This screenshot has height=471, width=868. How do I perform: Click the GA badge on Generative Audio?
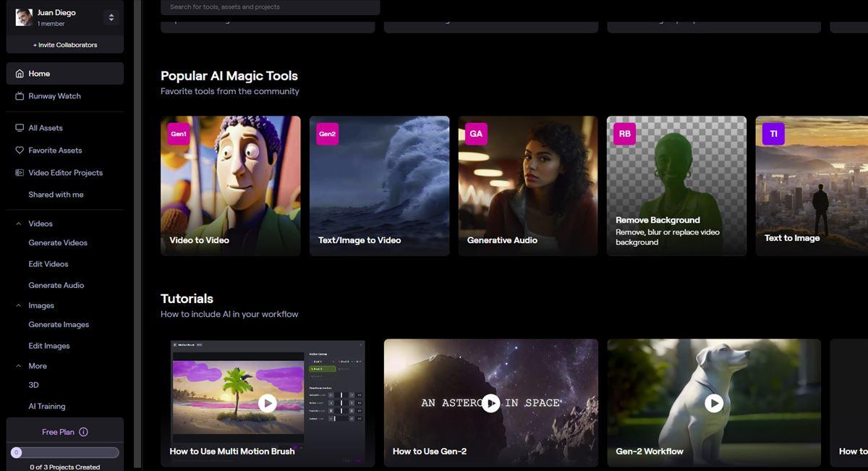tap(476, 134)
